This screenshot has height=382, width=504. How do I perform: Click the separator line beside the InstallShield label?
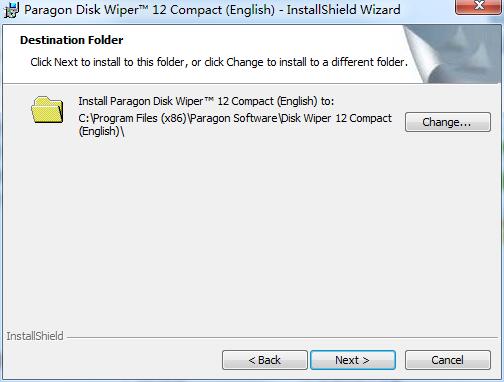coord(282,338)
